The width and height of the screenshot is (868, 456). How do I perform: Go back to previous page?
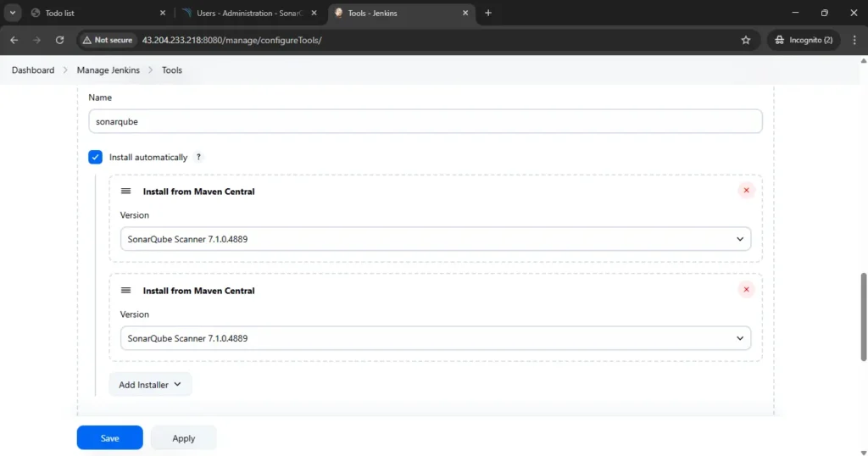tap(14, 40)
